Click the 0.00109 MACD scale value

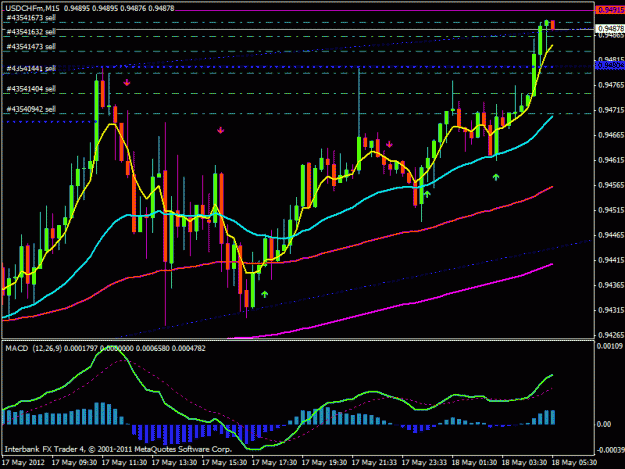click(x=610, y=346)
